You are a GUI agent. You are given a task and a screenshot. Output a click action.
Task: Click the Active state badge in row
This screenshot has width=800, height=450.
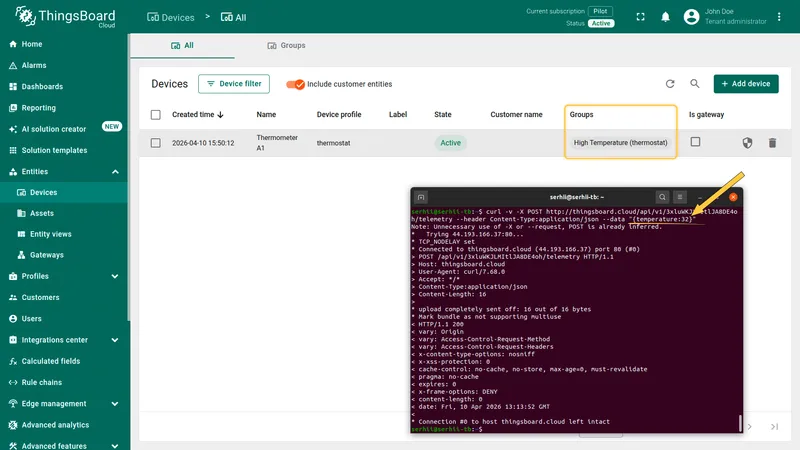pos(450,143)
